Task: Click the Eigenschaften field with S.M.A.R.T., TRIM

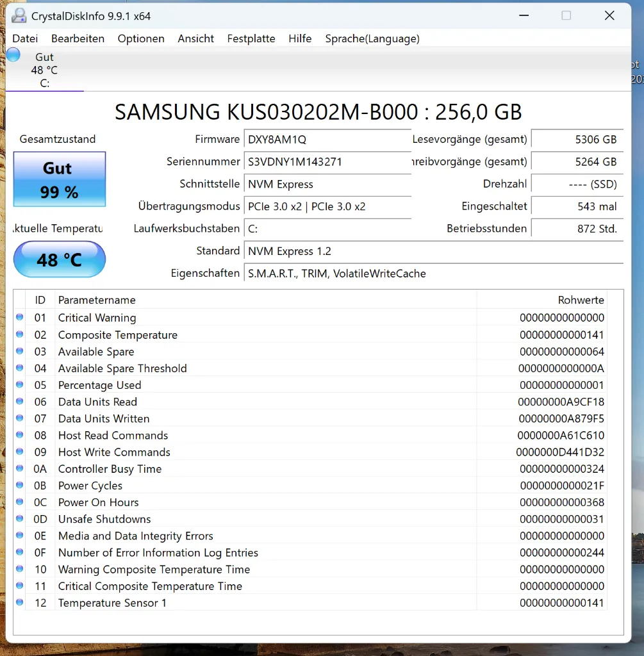Action: (434, 273)
